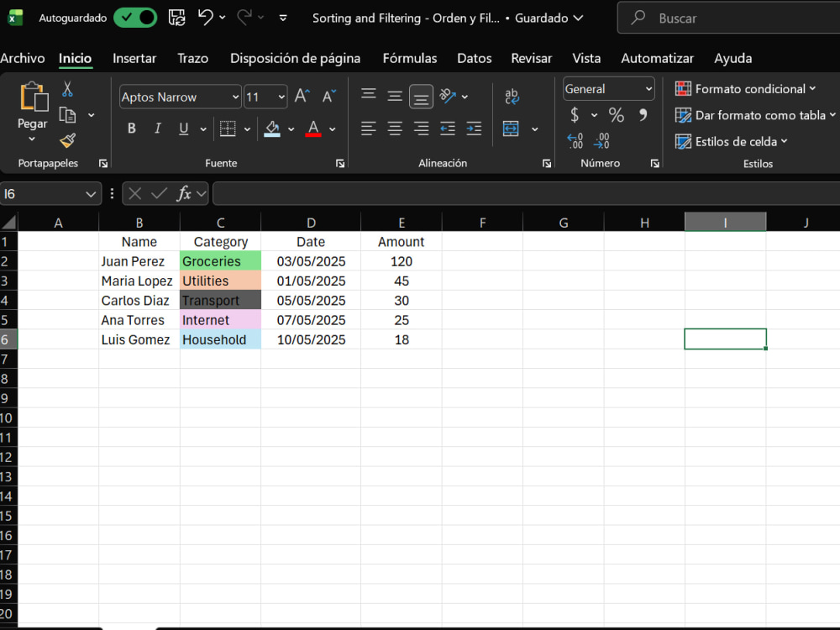Open Estilos de celda menu
The height and width of the screenshot is (630, 840).
pyautogui.click(x=732, y=141)
